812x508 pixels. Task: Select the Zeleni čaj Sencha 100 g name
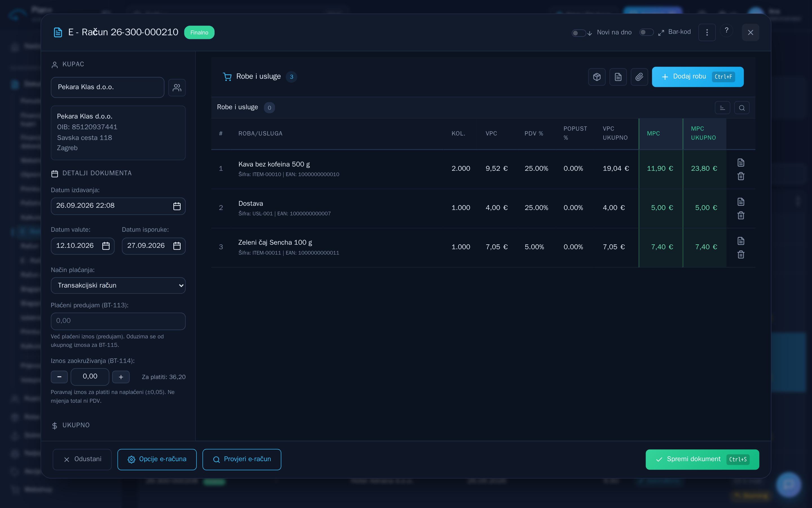tap(275, 243)
